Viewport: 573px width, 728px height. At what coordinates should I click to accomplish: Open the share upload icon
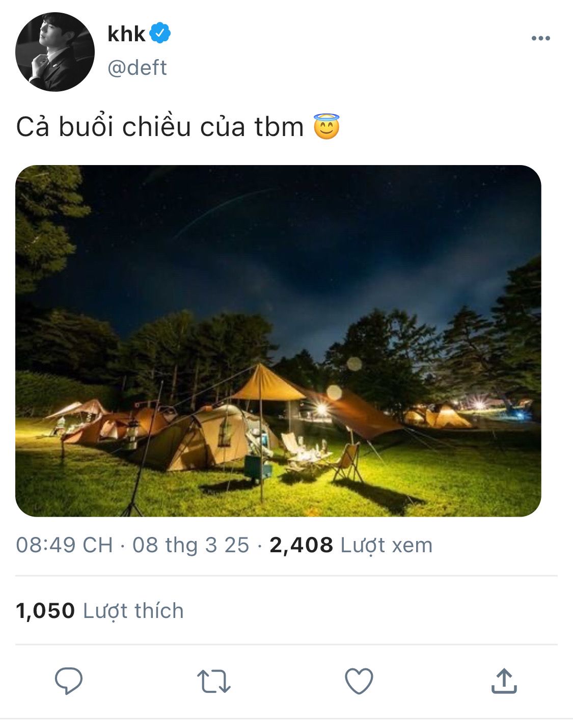[x=504, y=681]
